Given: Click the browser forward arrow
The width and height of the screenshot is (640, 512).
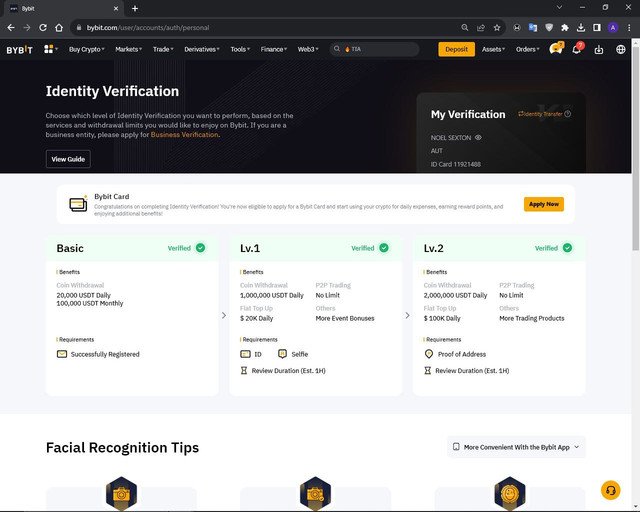Looking at the screenshot, I should [x=27, y=27].
